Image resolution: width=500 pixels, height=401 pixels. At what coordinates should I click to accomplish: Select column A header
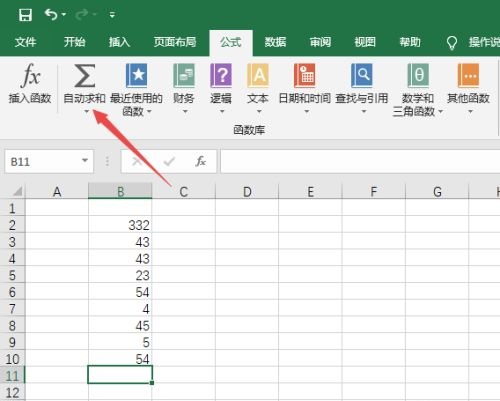pyautogui.click(x=57, y=192)
